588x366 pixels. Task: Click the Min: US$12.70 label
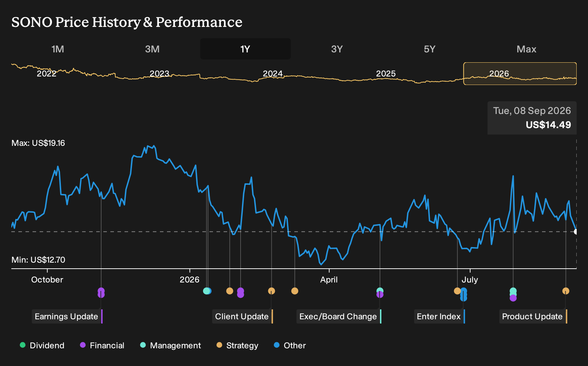click(x=38, y=260)
